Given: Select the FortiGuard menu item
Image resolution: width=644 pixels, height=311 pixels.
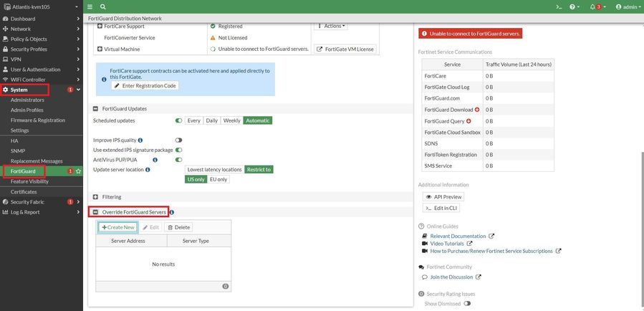Looking at the screenshot, I should click(23, 171).
